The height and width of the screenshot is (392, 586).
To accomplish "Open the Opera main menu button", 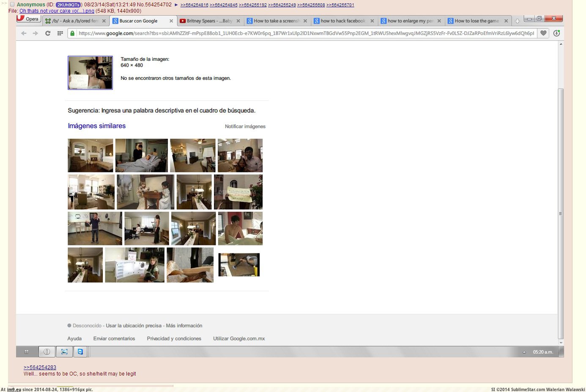I will [x=29, y=19].
